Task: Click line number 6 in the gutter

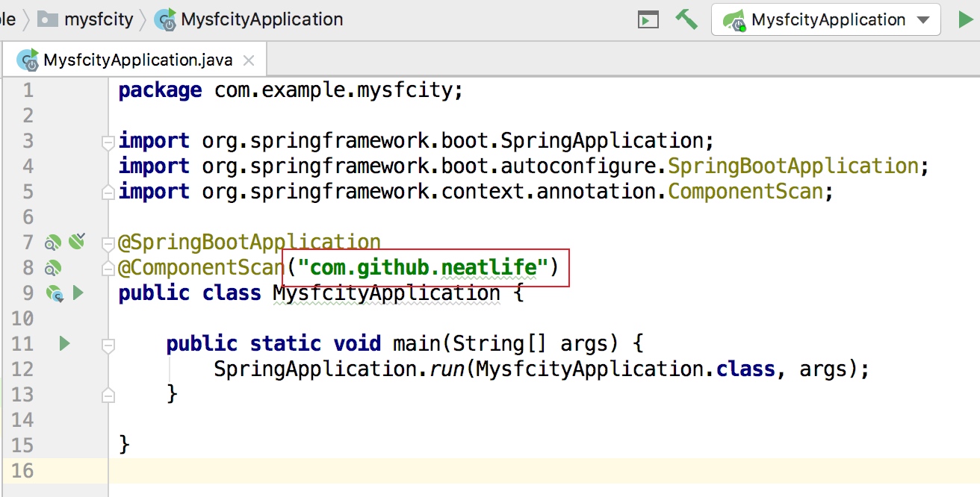Action: 28,217
